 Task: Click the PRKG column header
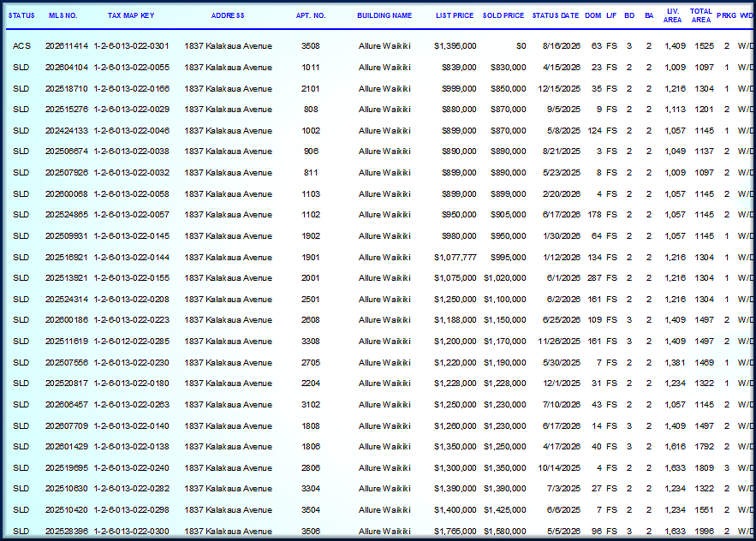[726, 15]
